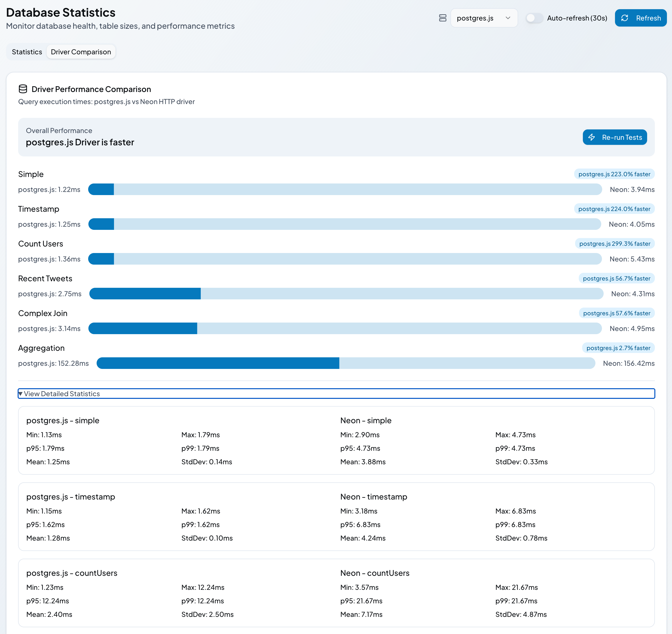Viewport: 672px width, 634px height.
Task: Click the 'Min: 3.18ms' value
Action: (x=359, y=511)
